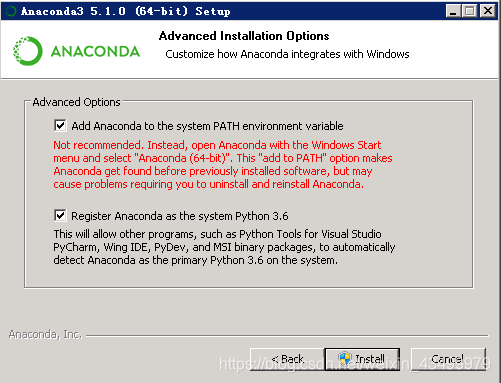Click the Advanced Options group label
Image resolution: width=501 pixels, height=383 pixels.
click(x=76, y=102)
